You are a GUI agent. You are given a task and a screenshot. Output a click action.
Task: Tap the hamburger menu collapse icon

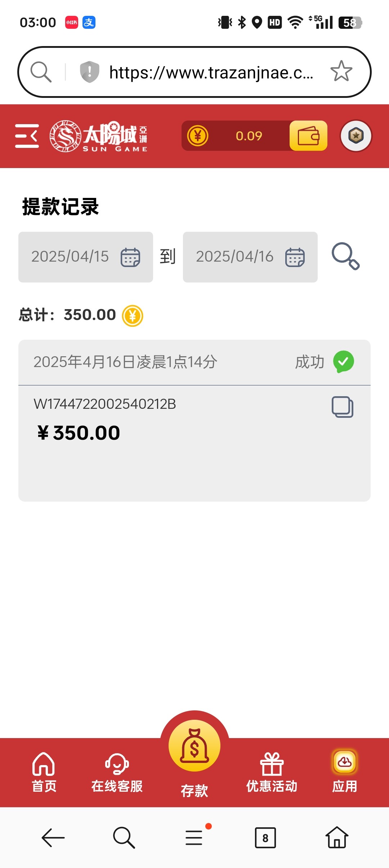27,136
